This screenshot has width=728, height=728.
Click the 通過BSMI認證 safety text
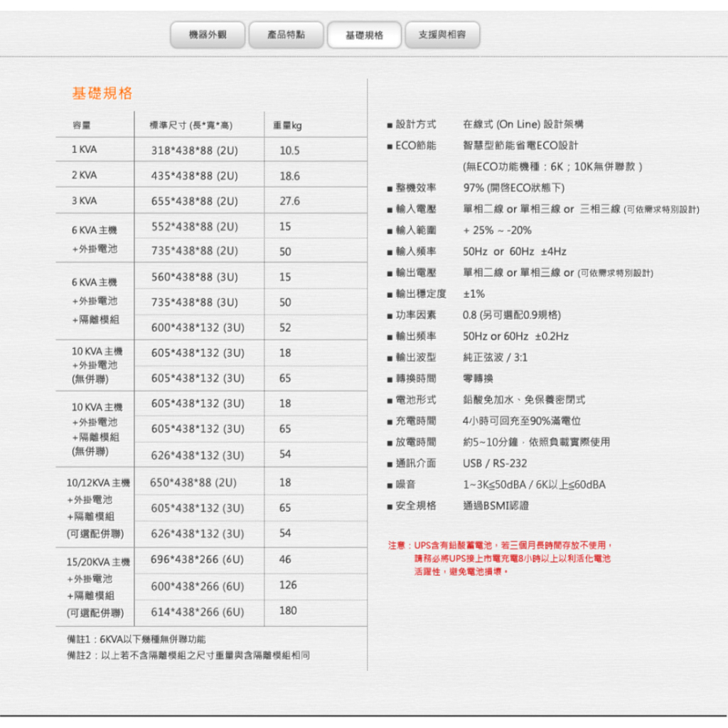(496, 505)
